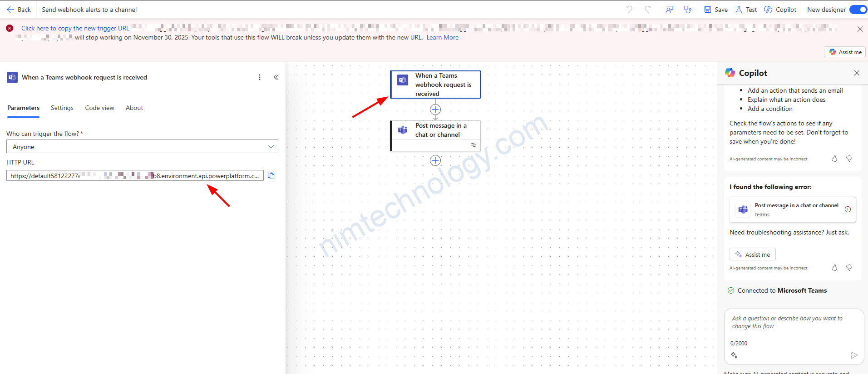Give thumbs up to error response
The image size is (868, 374).
point(834,268)
